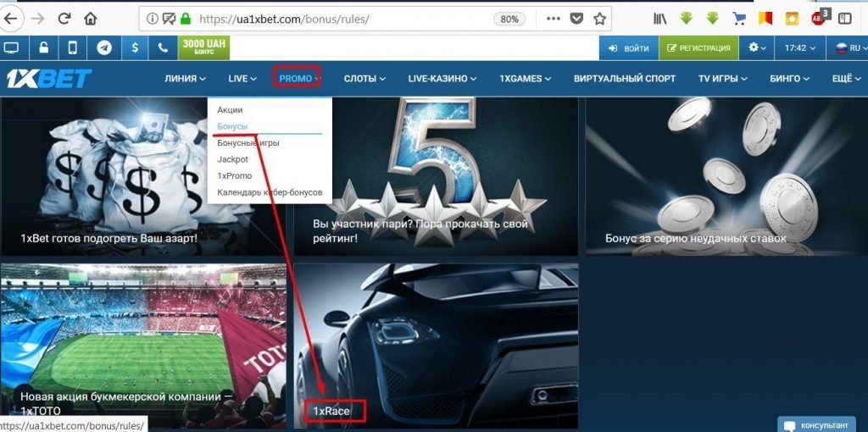Screen dimensions: 868x432
Task: Click the green Регистрация button
Action: pos(698,48)
